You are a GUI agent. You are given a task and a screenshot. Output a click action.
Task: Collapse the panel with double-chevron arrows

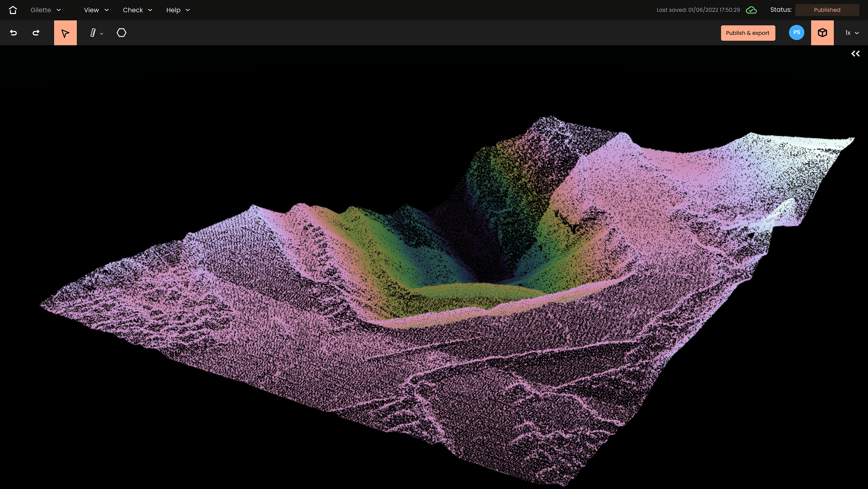pyautogui.click(x=856, y=53)
